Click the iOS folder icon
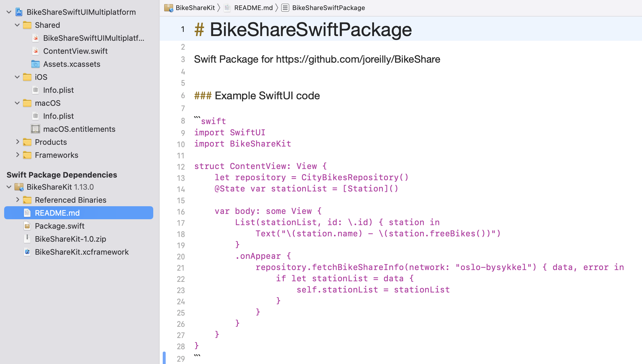642x364 pixels. click(x=27, y=77)
